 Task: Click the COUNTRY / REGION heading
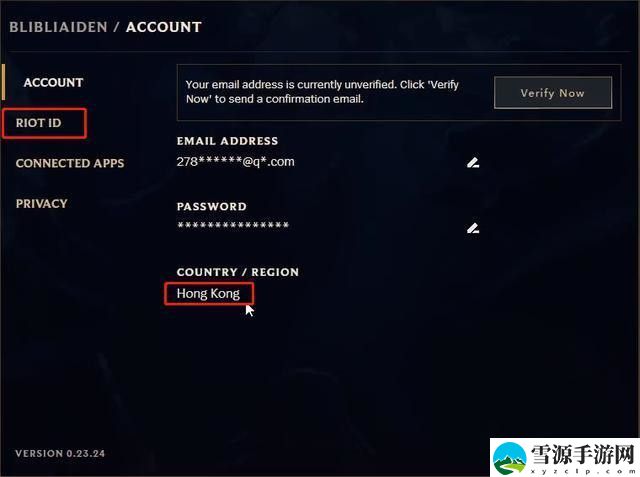coord(238,272)
